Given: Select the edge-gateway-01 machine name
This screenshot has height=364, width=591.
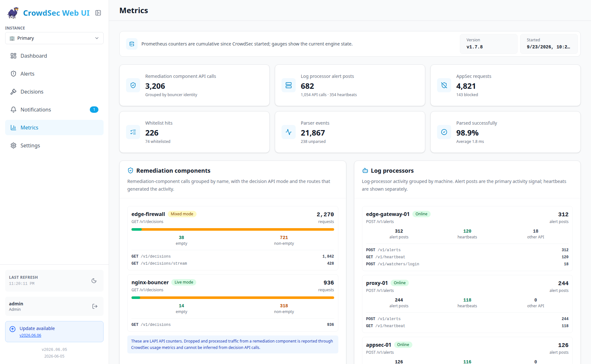Looking at the screenshot, I should tap(388, 214).
